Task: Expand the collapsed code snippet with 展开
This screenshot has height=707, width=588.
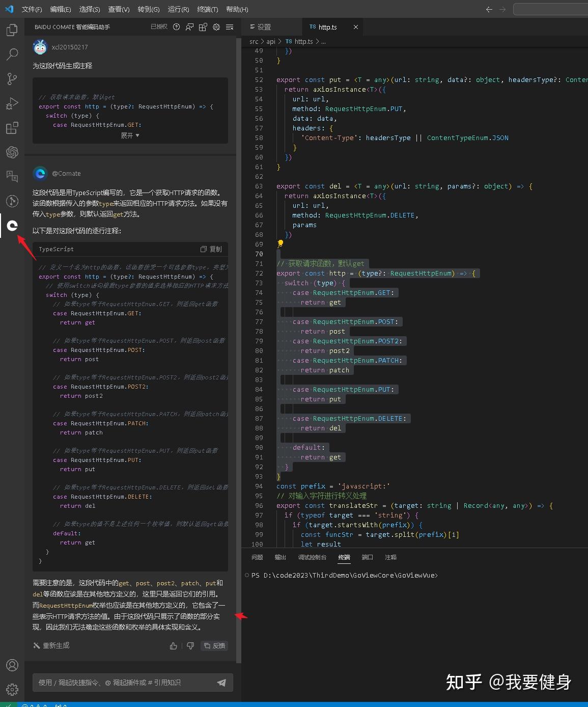Action: [130, 135]
